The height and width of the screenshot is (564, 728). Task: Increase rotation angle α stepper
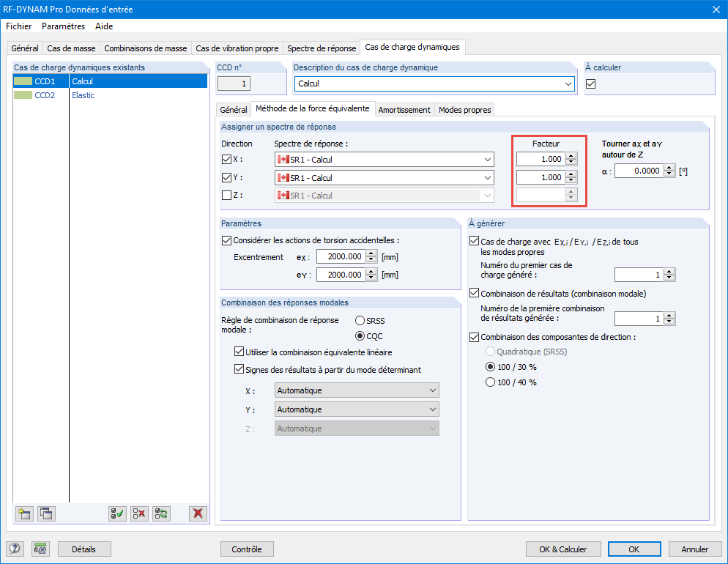pyautogui.click(x=669, y=168)
